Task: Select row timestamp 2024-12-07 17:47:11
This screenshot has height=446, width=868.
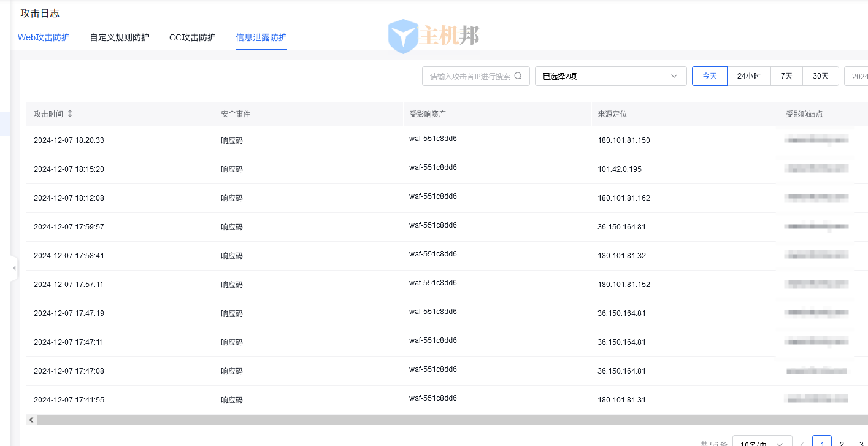Action: tap(69, 342)
